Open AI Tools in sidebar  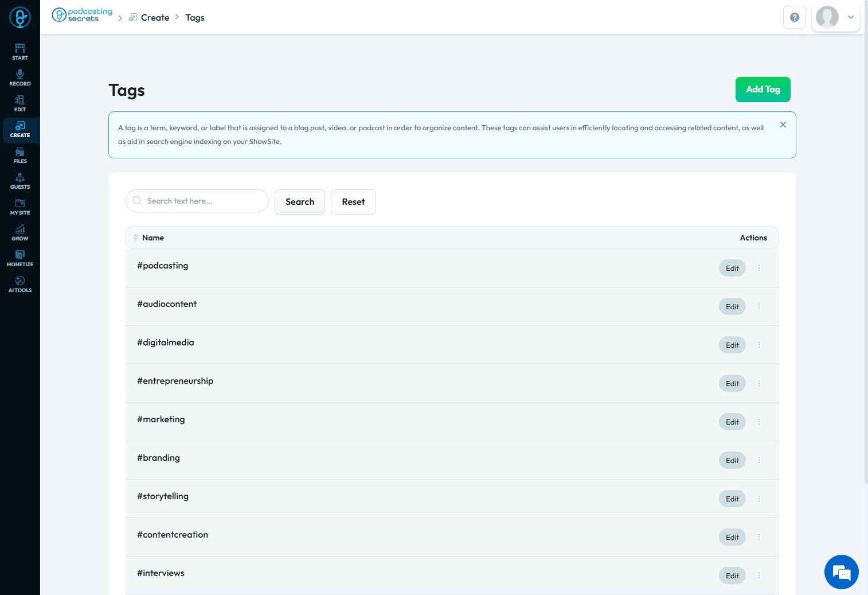[x=20, y=283]
